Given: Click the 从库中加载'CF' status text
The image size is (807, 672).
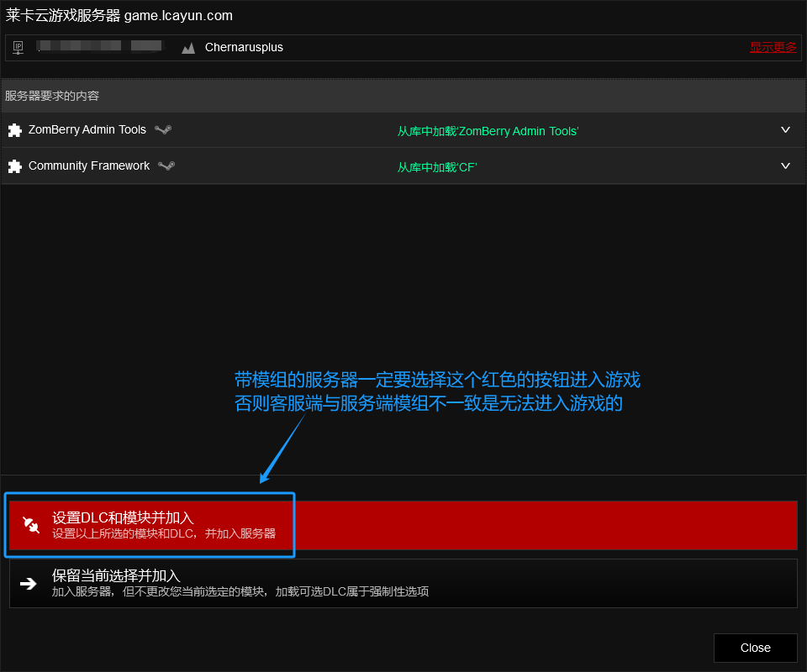Looking at the screenshot, I should click(x=437, y=167).
